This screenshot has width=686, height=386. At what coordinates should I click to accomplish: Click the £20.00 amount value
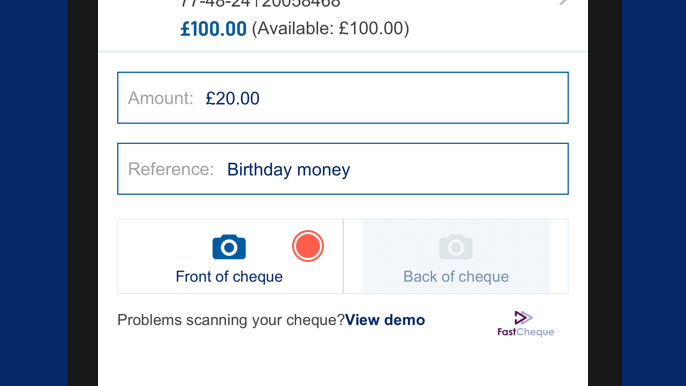(x=232, y=98)
